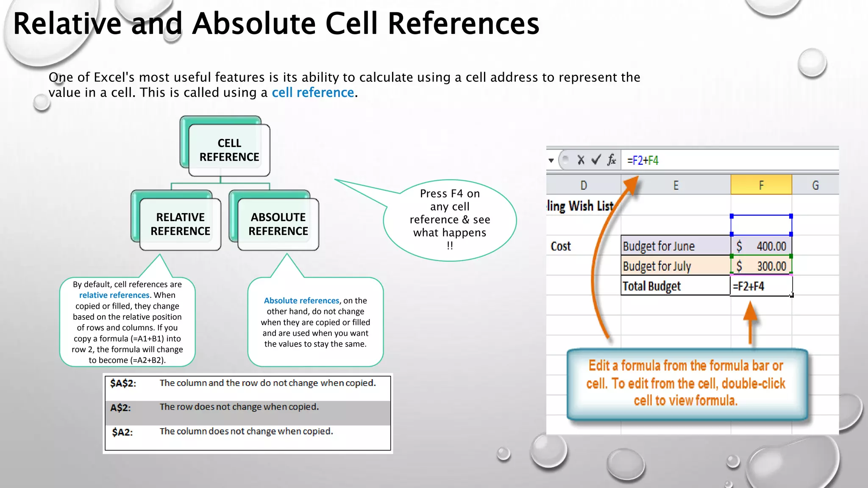Click the Insert Function fx icon
868x488 pixels.
[611, 160]
